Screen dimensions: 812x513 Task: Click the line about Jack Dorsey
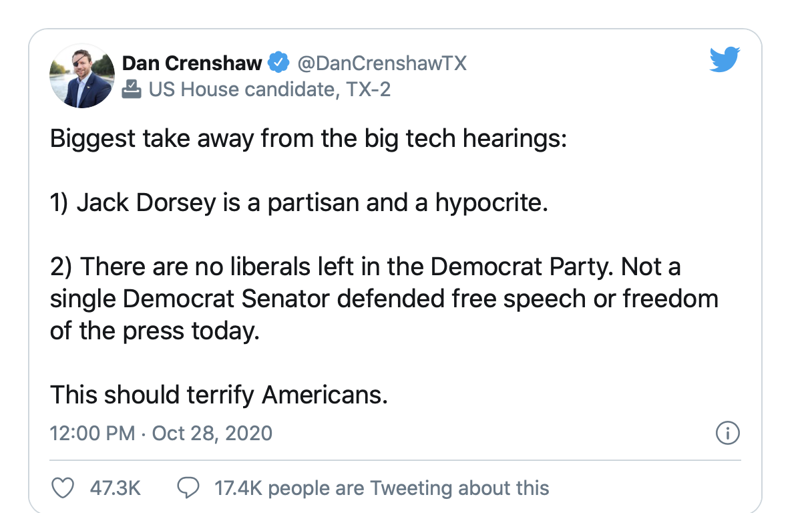tap(299, 202)
